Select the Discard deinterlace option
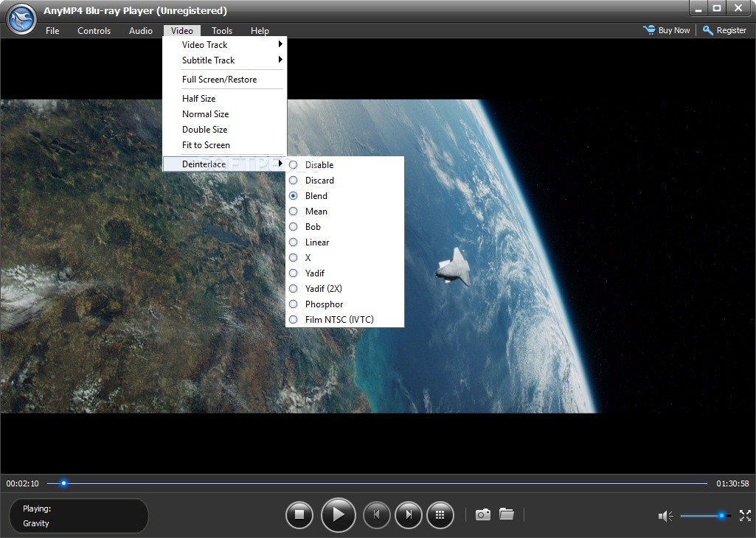756x538 pixels. (x=344, y=180)
